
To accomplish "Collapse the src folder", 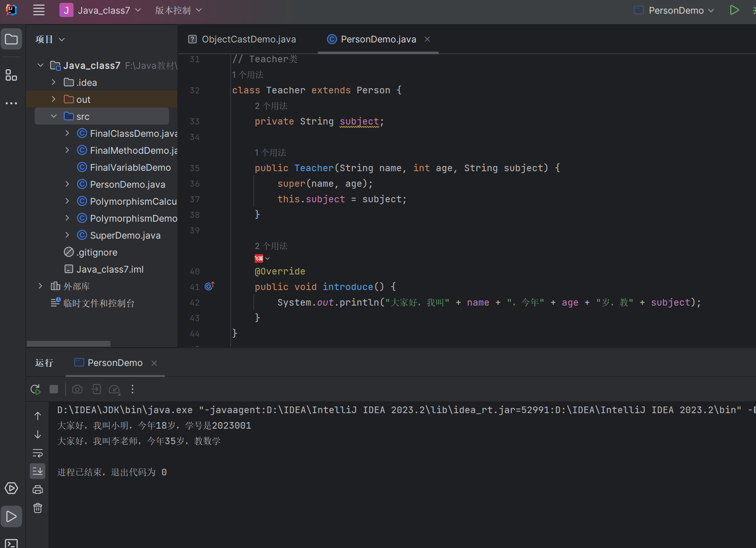I will [54, 116].
